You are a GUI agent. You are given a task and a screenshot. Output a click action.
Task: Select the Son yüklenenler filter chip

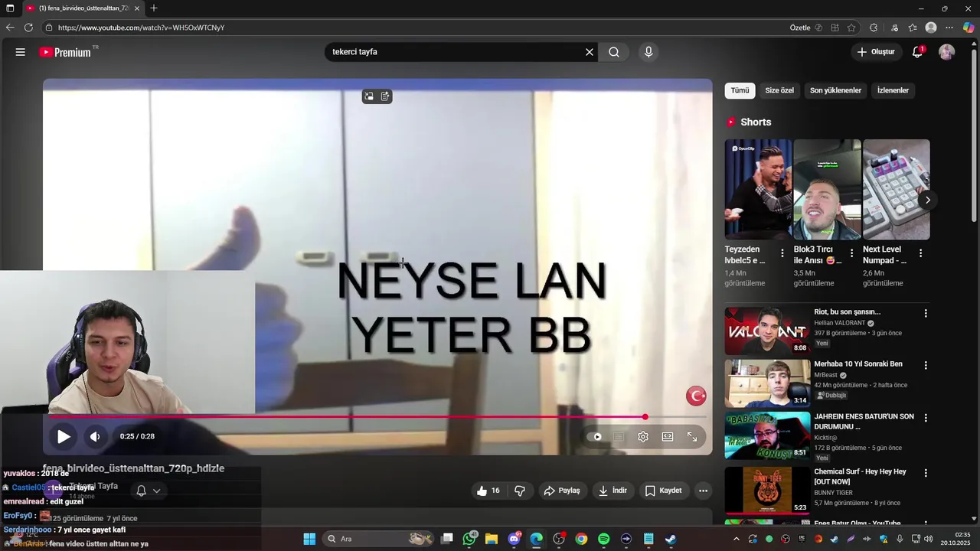[x=835, y=90]
